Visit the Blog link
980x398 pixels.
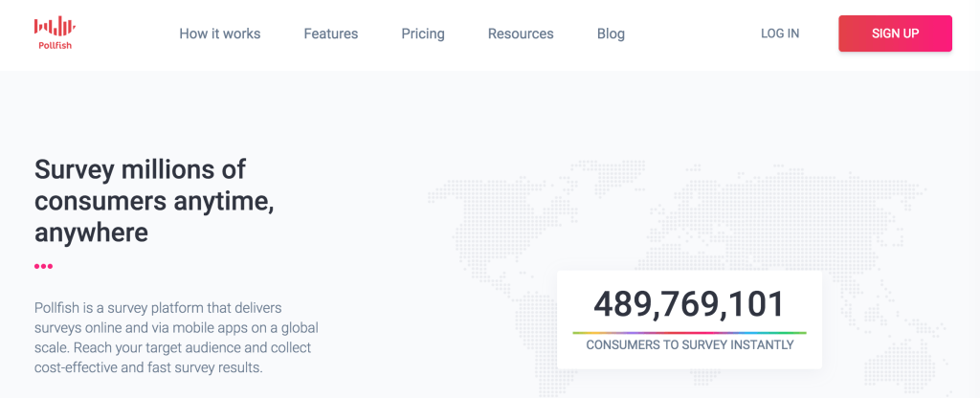611,33
